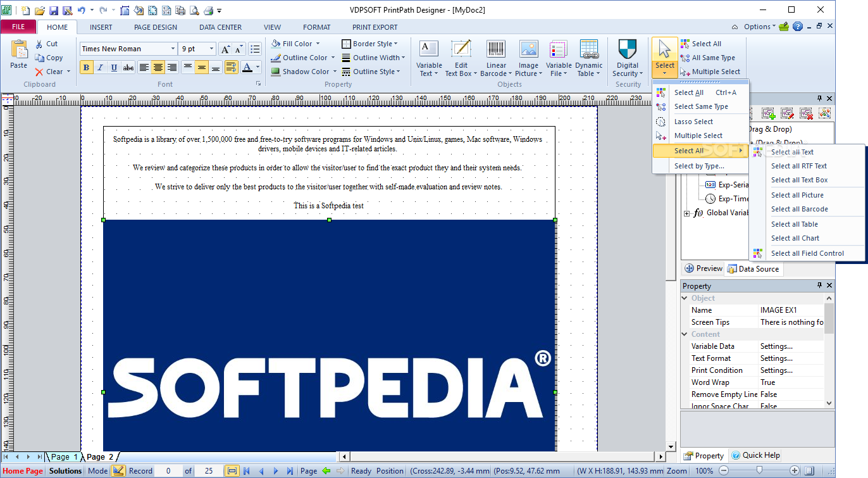Adjust the zoom slider handle

click(759, 470)
